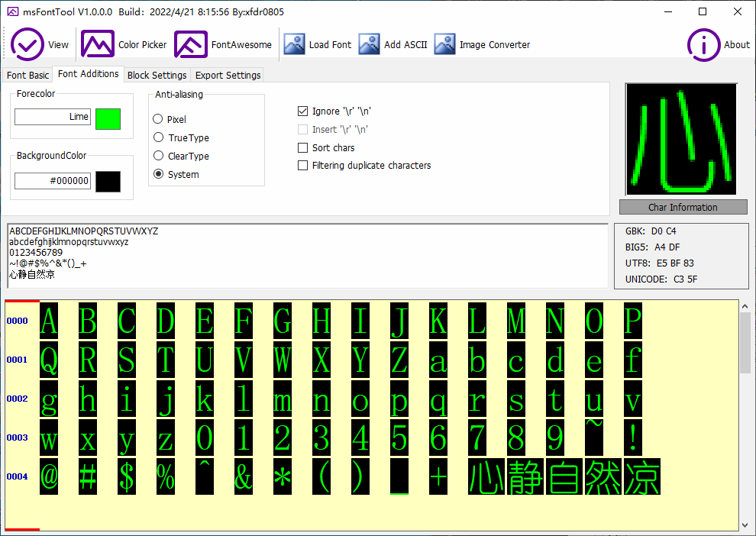
Task: Click the Add ASCII image icon
Action: 370,44
